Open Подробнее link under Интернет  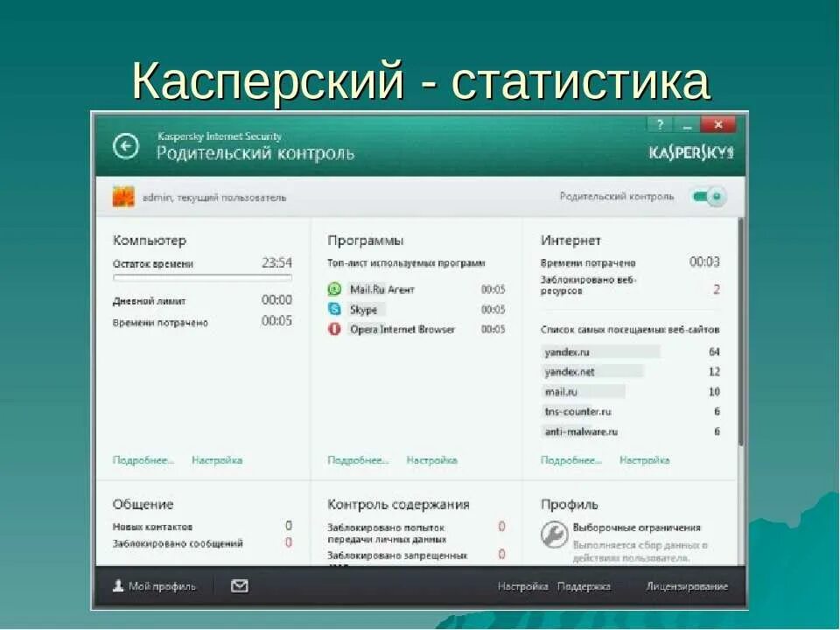tap(571, 460)
